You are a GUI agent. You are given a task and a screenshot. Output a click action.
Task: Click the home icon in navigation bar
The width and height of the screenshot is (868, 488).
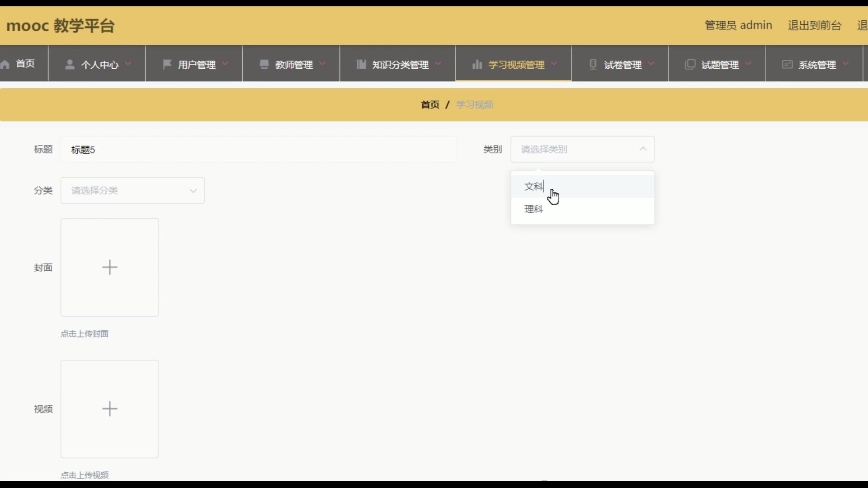5,64
